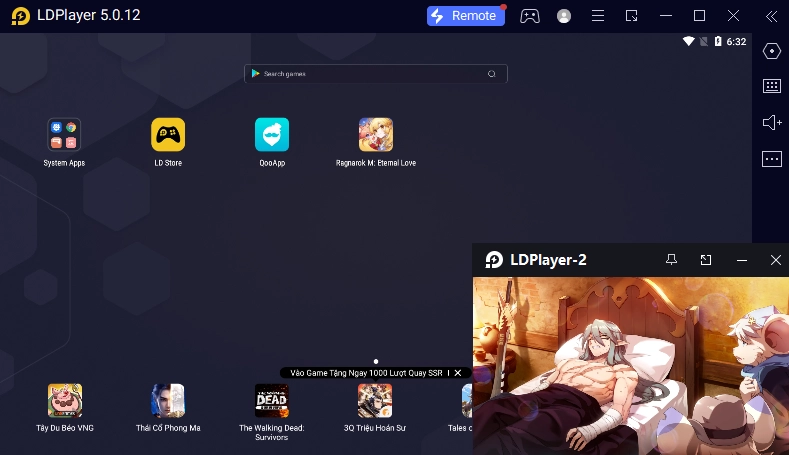This screenshot has width=789, height=455.
Task: Launch Thái Cổ Phong Ma game
Action: click(168, 401)
